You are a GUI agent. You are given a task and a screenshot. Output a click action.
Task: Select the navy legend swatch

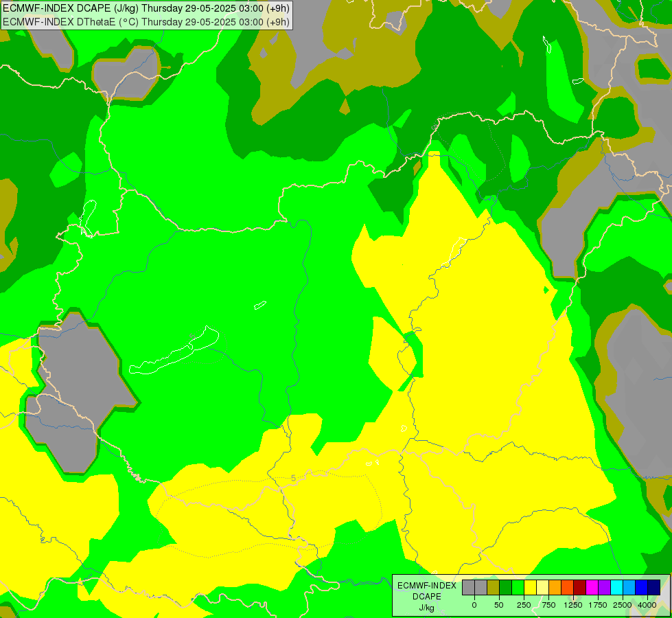(654, 588)
